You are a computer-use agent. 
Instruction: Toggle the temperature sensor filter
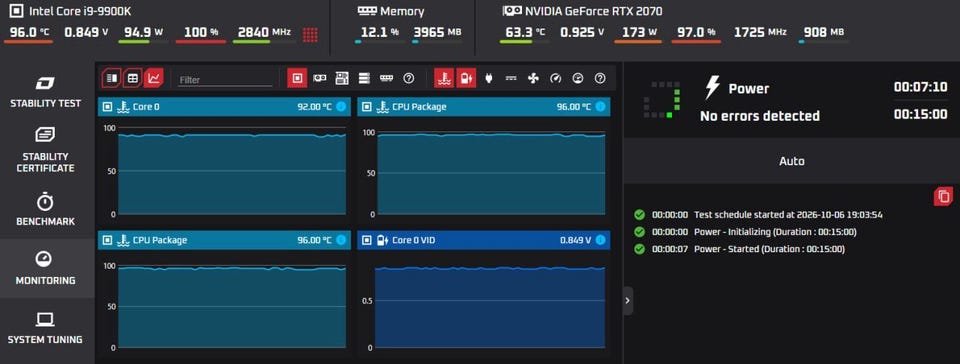[444, 78]
